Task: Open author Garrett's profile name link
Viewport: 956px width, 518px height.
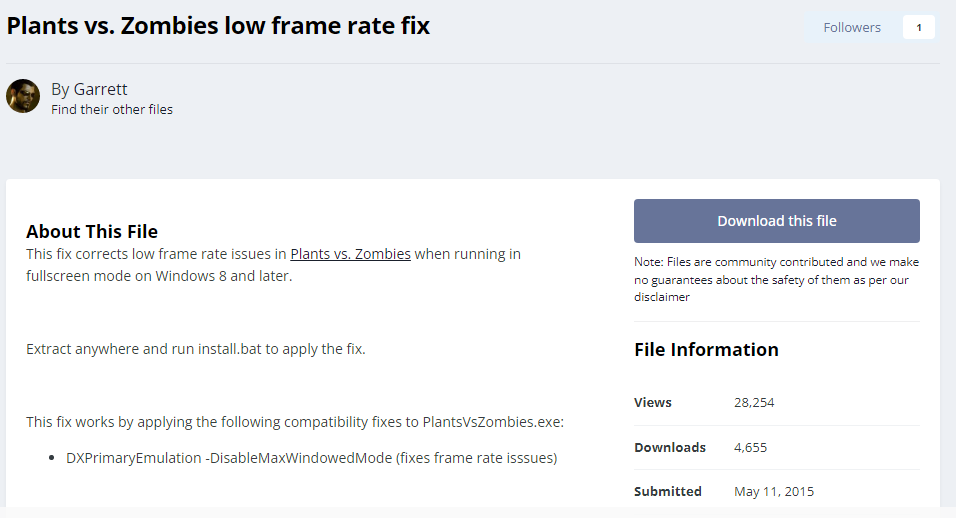Action: pos(100,89)
